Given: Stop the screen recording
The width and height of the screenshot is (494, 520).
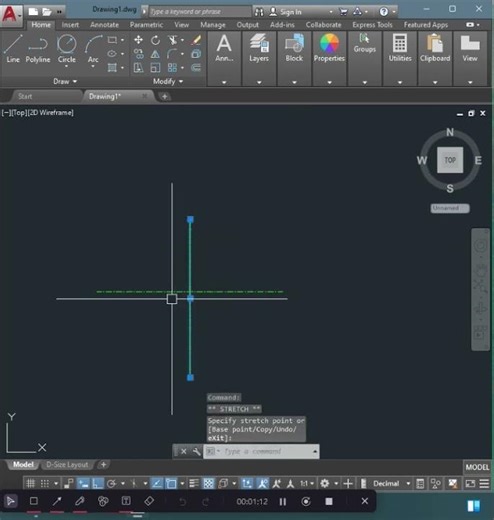Looking at the screenshot, I should 329,501.
